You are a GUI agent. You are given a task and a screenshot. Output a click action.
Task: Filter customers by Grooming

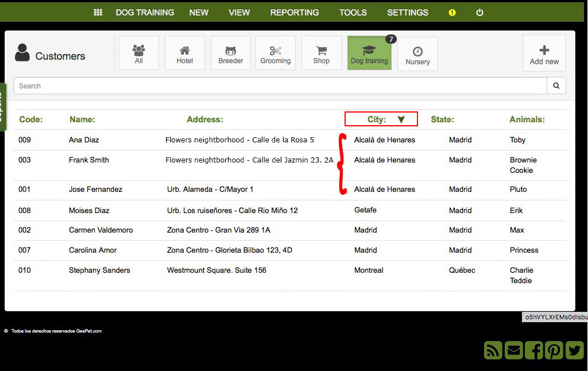(x=276, y=53)
